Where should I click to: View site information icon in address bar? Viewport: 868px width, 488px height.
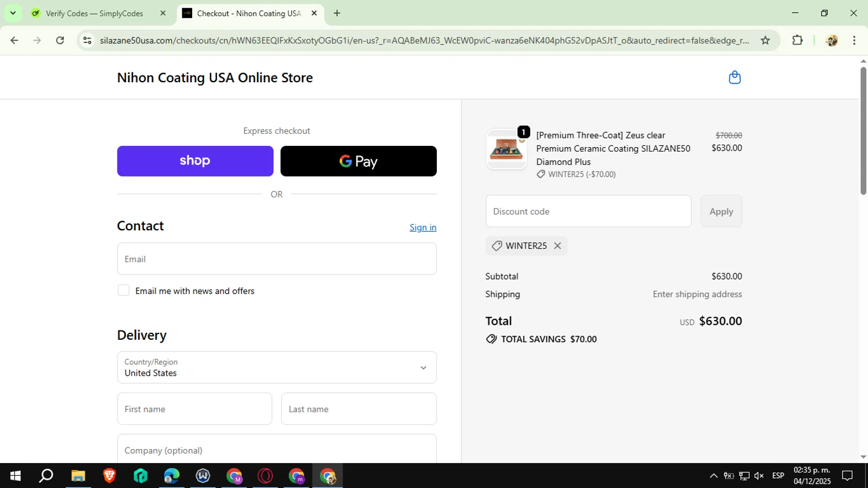coord(87,40)
